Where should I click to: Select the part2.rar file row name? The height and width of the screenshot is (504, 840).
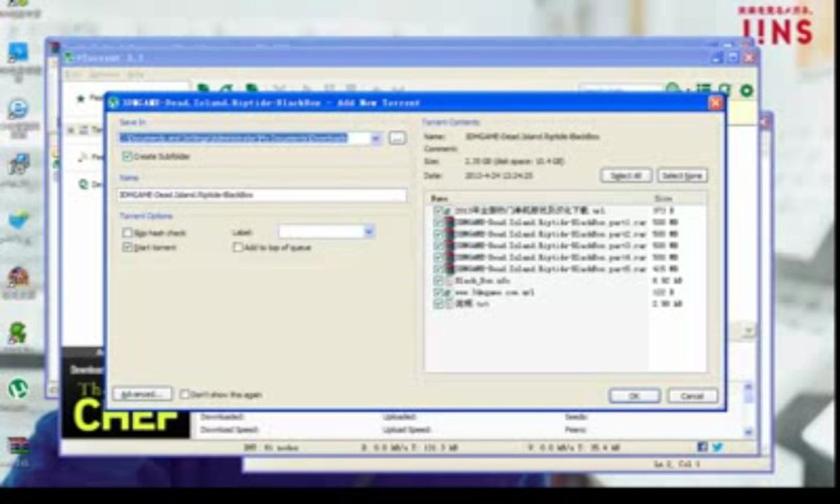point(549,234)
